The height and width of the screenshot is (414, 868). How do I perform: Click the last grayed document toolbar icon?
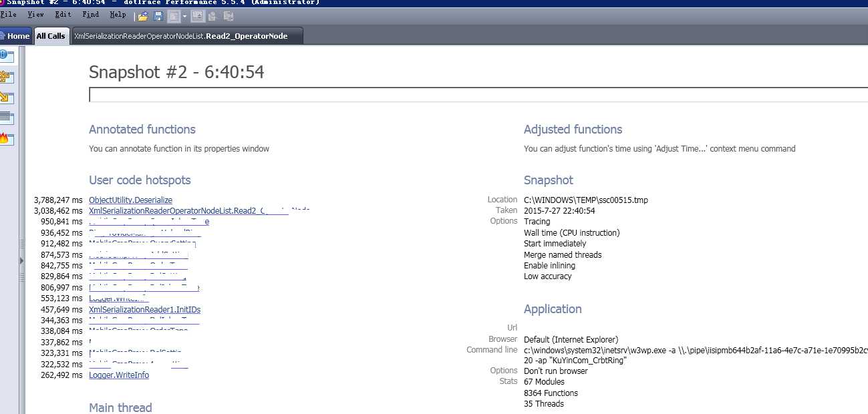tap(229, 16)
